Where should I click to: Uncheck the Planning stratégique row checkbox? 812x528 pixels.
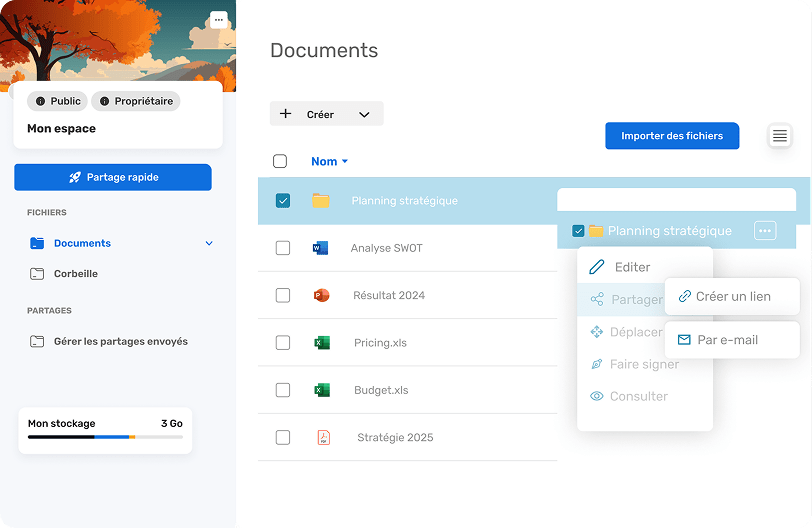coord(282,201)
